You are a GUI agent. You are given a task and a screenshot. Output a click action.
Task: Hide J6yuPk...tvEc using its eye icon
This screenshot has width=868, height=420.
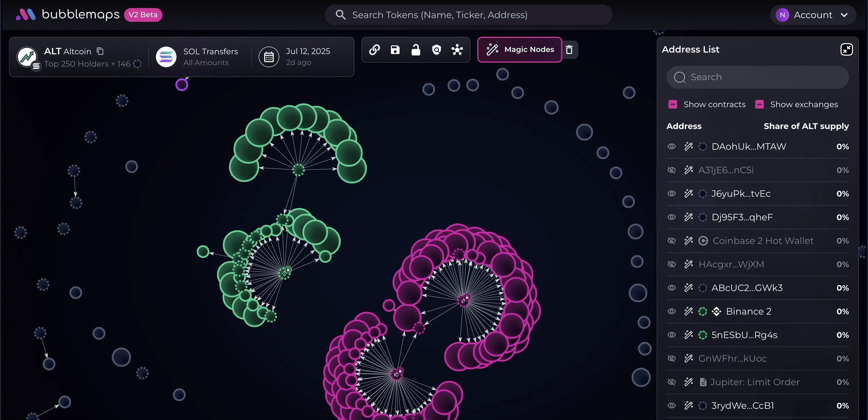[x=672, y=194]
